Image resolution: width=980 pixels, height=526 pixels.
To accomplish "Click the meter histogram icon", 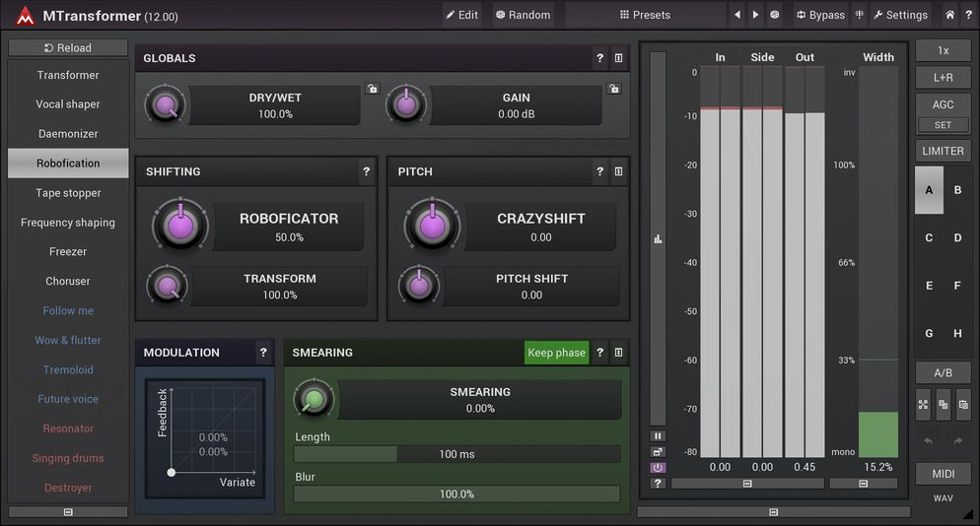I will point(658,238).
